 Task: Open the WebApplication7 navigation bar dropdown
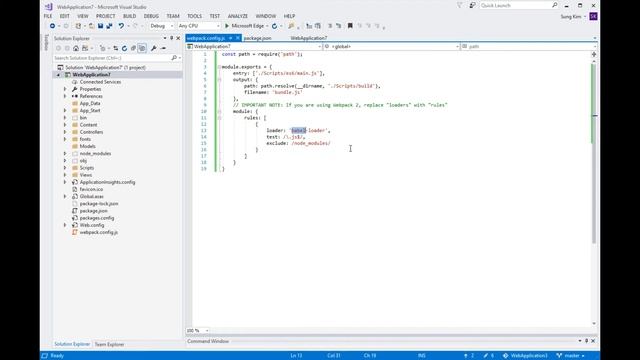click(254, 47)
